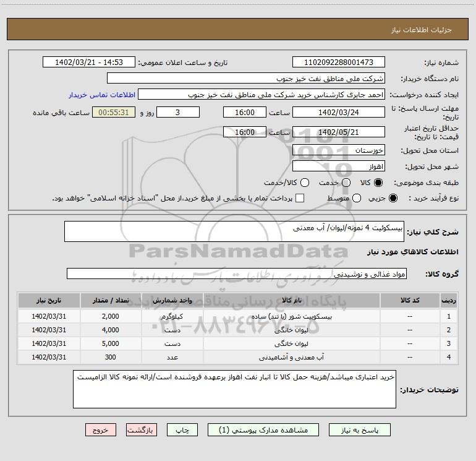Open اطلاعات تماس خریدار link
Image resolution: width=476 pixels, height=461 pixels.
(x=102, y=95)
